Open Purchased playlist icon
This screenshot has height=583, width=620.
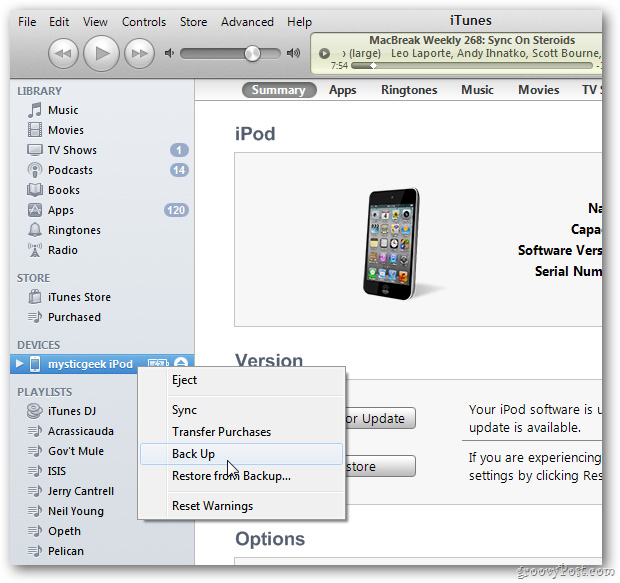click(35, 317)
